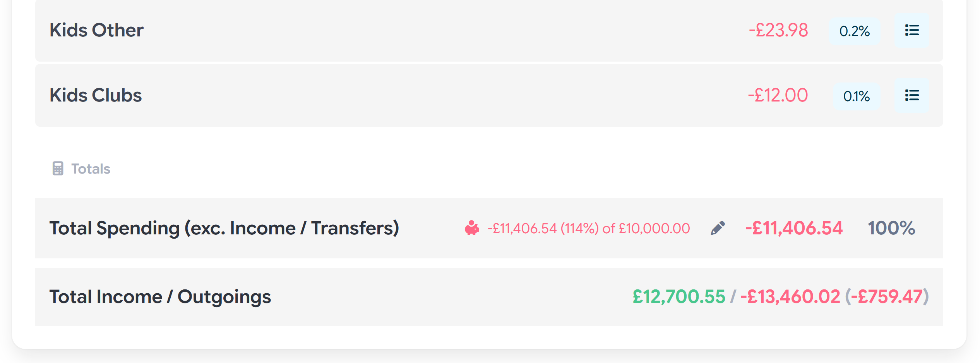Open the Kids Clubs transactions list icon
Image resolution: width=980 pixels, height=363 pixels.
912,95
